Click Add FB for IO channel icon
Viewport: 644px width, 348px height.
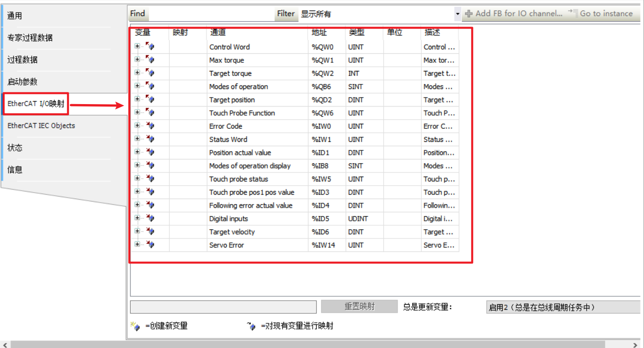point(469,14)
